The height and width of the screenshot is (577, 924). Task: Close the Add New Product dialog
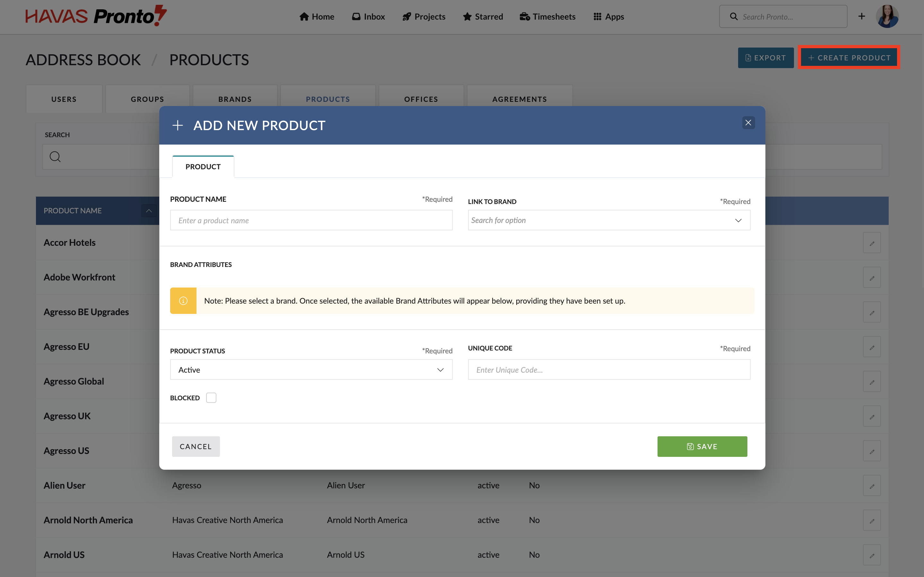[x=748, y=122]
